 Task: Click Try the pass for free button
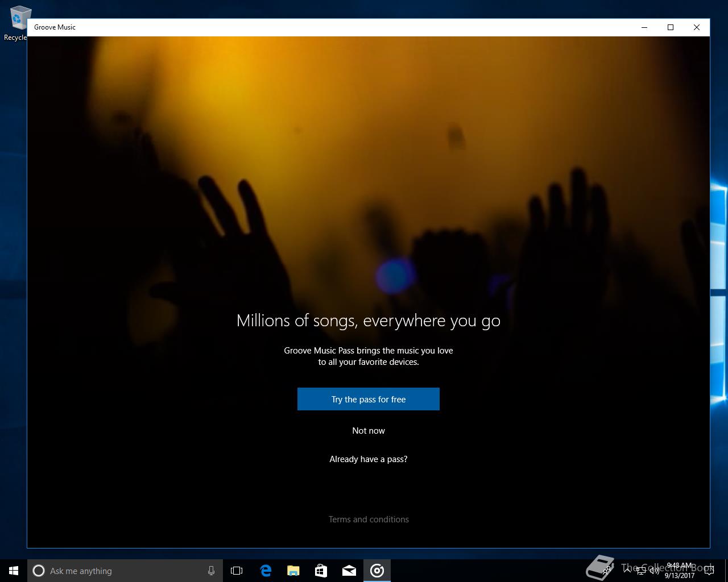[369, 399]
